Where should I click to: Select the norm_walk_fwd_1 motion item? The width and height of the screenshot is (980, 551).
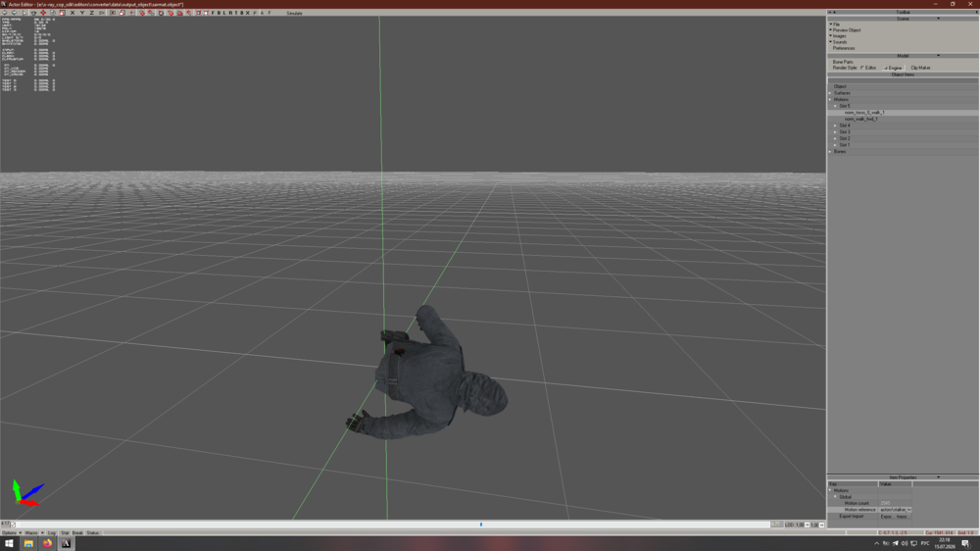(860, 119)
